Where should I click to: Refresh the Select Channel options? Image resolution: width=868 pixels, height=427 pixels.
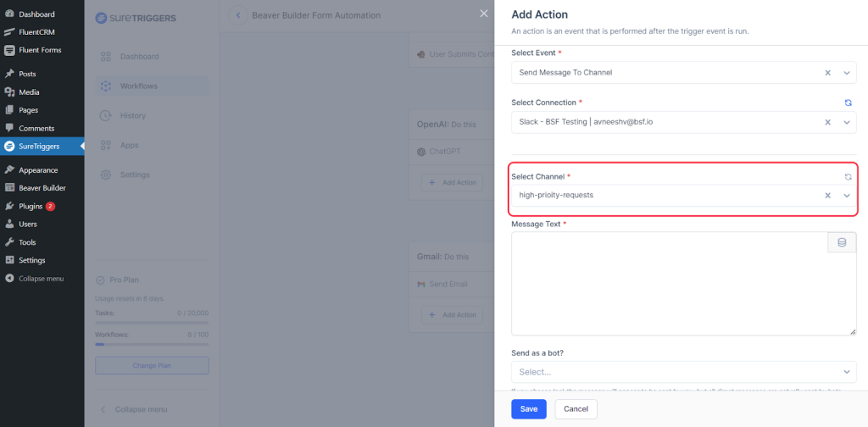848,176
